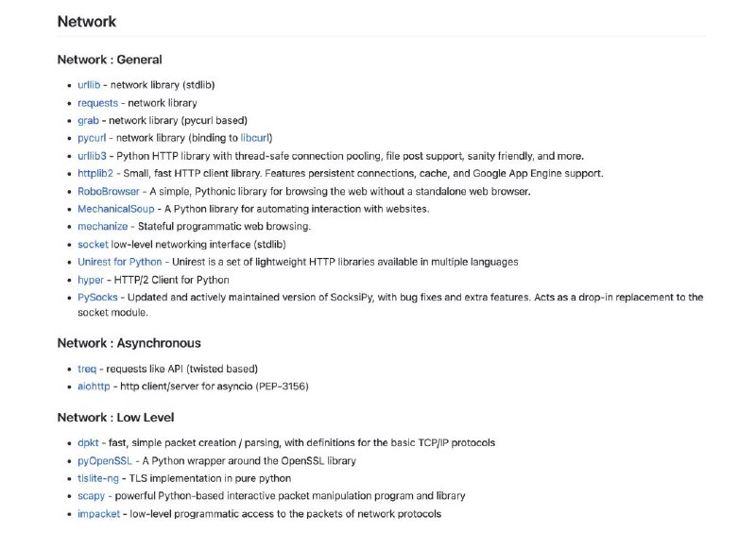
Task: Open the aiohttp link
Action: [x=94, y=387]
